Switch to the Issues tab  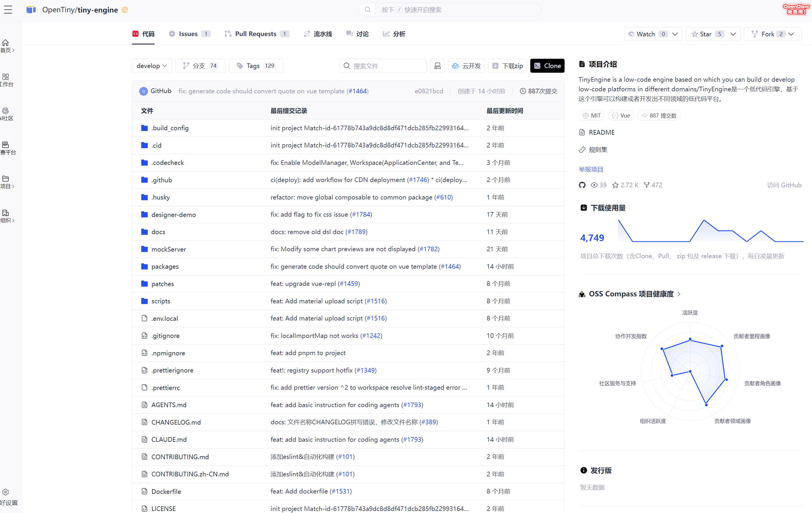point(188,34)
